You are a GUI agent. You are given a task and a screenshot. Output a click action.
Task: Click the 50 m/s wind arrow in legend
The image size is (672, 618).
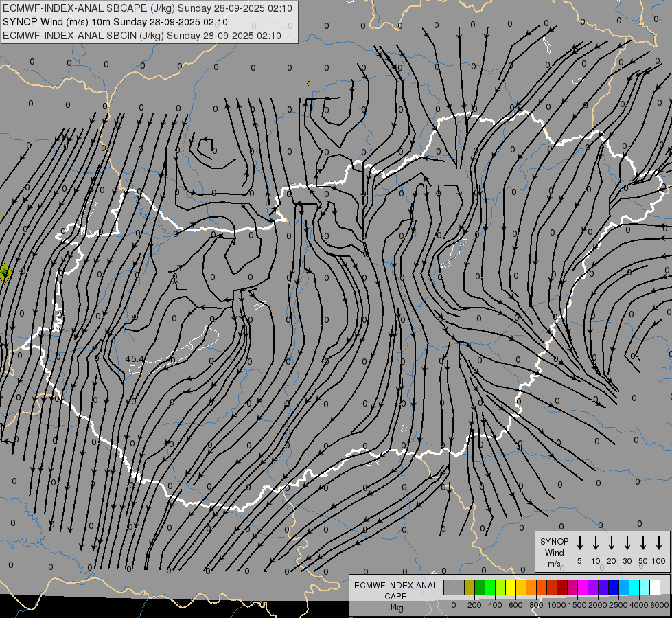pos(643,543)
